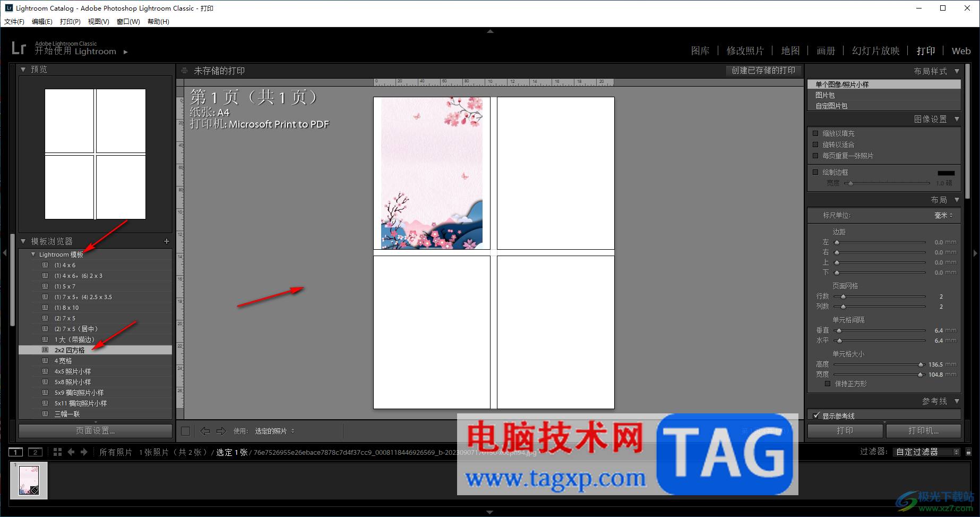Hide the left panel with side arrow
Viewport: 980px width, 517px height.
(4, 253)
